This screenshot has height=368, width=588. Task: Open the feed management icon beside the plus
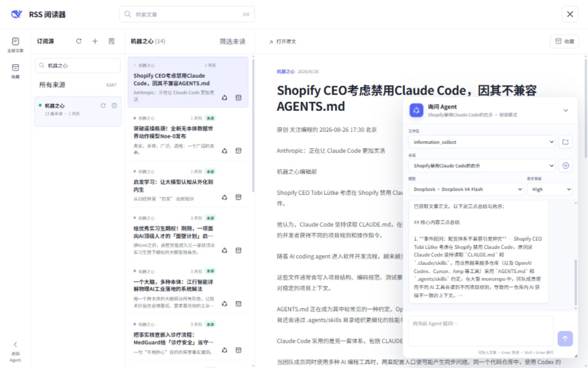click(111, 41)
